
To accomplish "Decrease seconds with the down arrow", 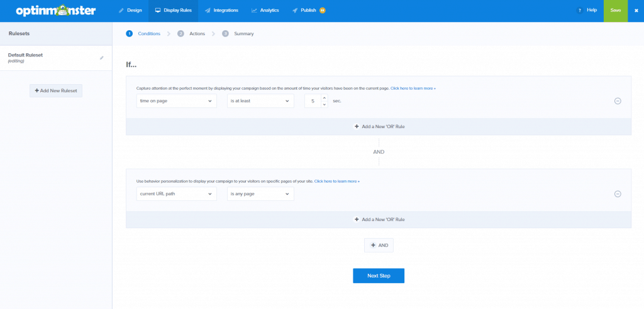I will pos(324,104).
